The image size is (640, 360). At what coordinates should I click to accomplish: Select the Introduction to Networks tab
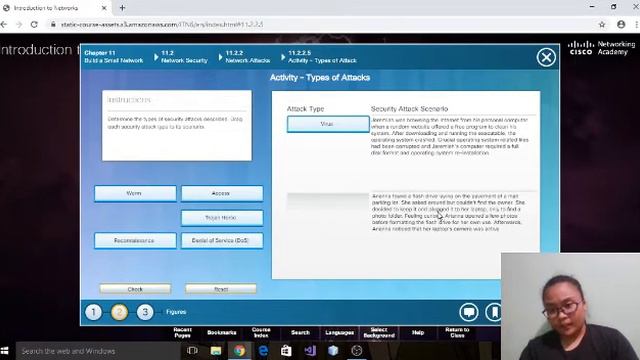pos(55,8)
